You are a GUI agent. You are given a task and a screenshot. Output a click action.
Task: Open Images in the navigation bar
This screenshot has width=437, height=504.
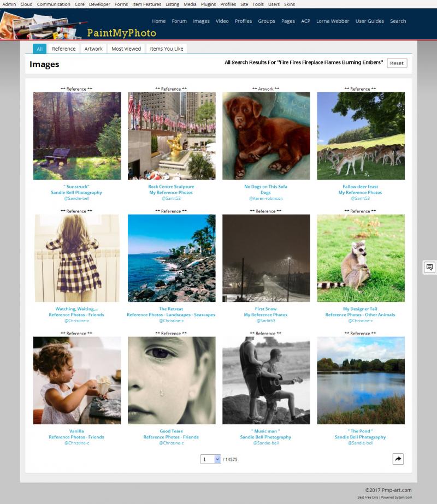[202, 21]
